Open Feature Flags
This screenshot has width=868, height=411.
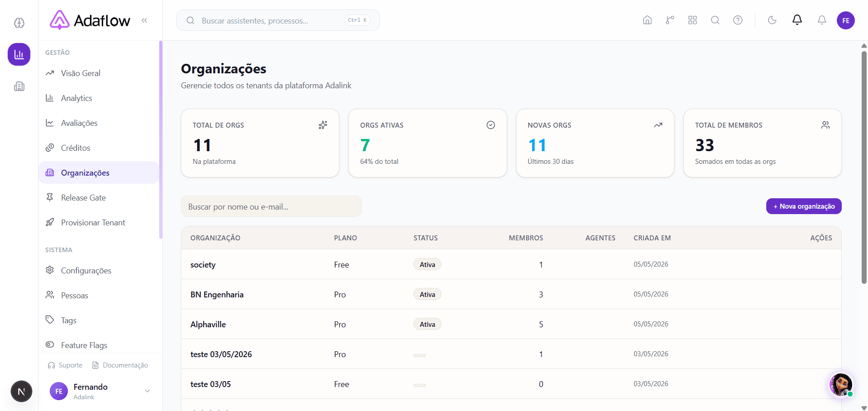click(99, 345)
